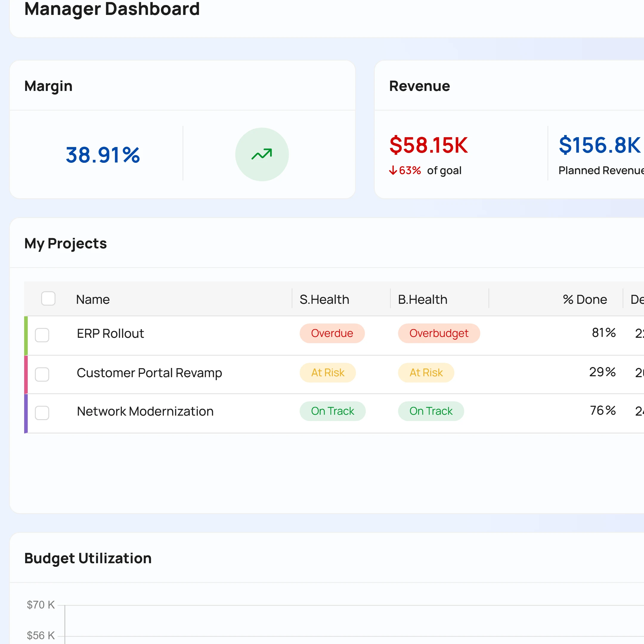
Task: Click the Margin card heading
Action: (x=48, y=86)
